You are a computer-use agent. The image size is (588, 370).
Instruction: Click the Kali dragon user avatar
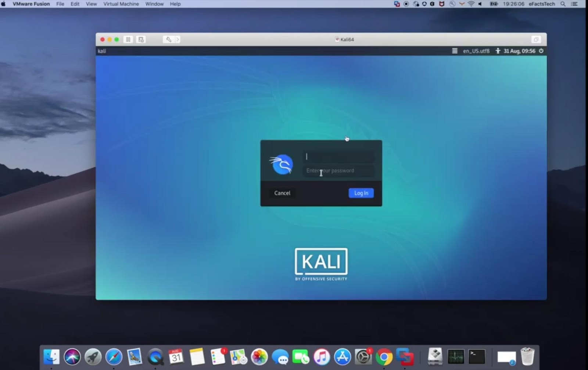pos(282,164)
